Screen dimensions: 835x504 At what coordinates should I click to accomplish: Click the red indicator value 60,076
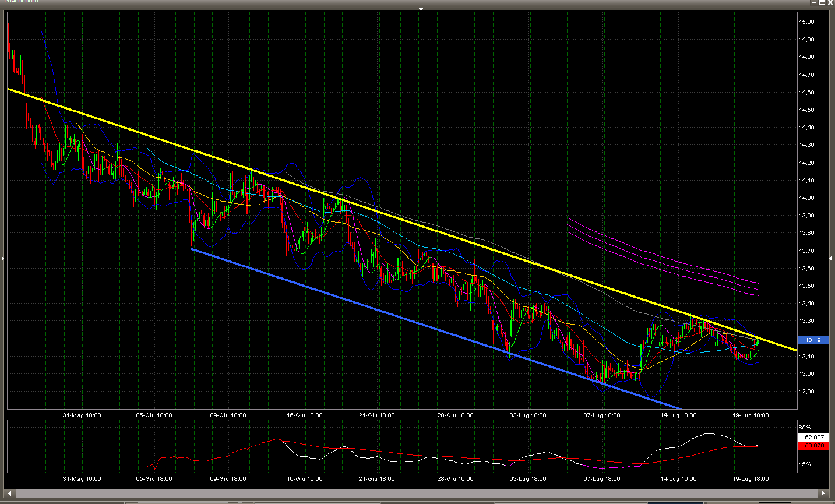[813, 446]
